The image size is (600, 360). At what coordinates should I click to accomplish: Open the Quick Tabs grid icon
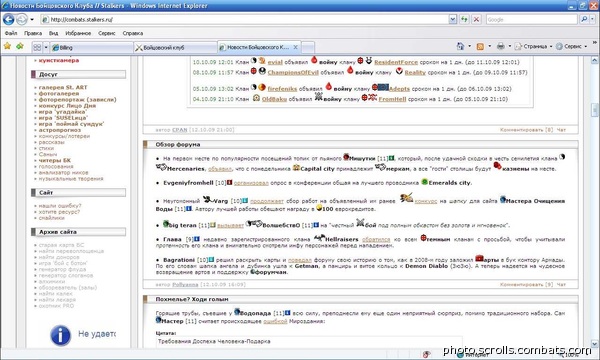pos(37,47)
